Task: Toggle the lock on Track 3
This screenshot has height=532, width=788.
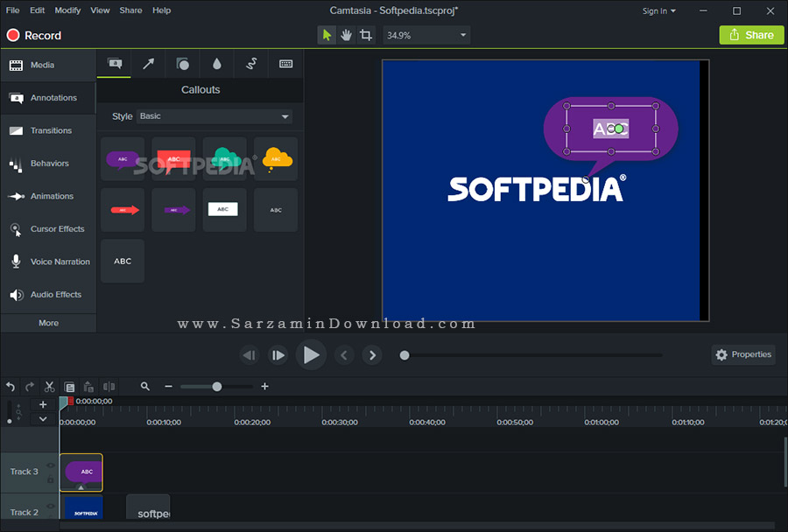Action: pyautogui.click(x=51, y=479)
